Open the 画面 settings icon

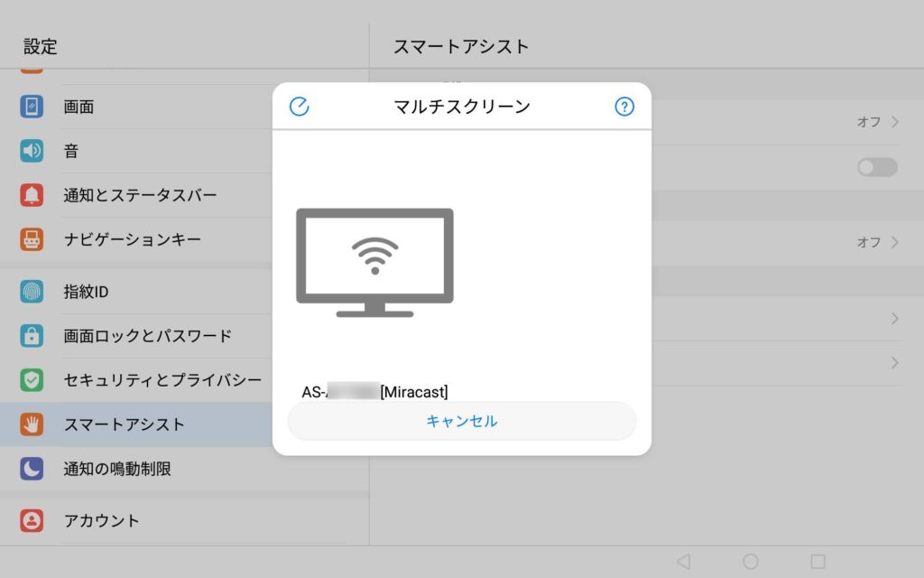pos(32,107)
